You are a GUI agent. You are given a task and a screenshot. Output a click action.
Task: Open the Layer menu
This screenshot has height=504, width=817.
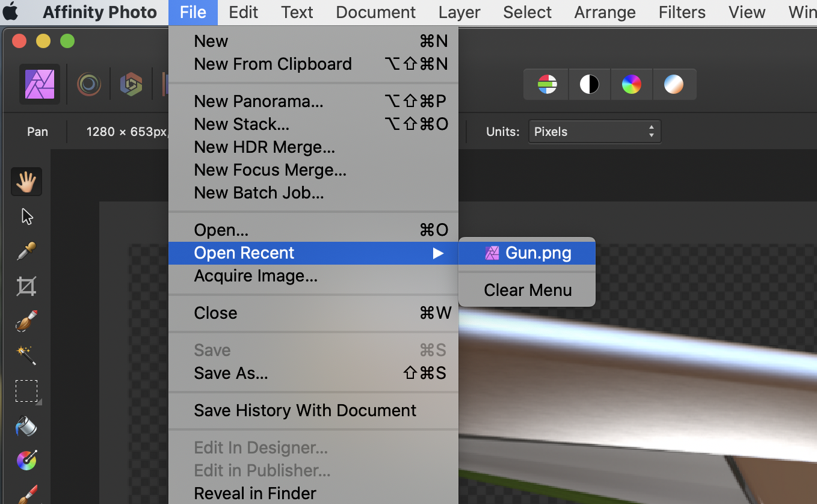pos(459,12)
